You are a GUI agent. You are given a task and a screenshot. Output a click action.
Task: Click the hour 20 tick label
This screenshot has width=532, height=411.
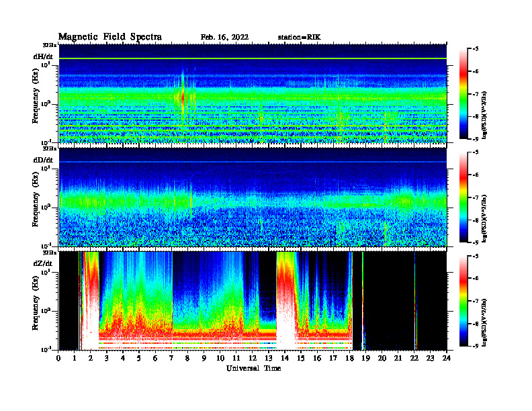point(382,359)
